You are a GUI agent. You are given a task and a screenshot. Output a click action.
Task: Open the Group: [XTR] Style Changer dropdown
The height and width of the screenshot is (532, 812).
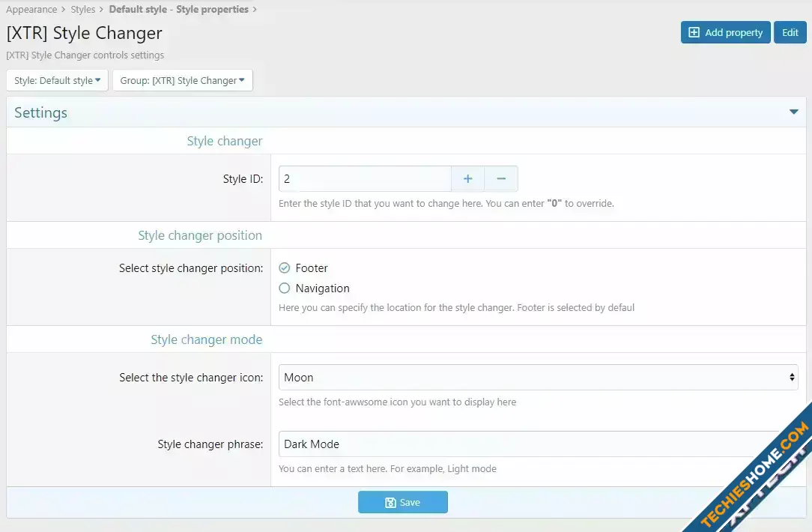pyautogui.click(x=182, y=81)
